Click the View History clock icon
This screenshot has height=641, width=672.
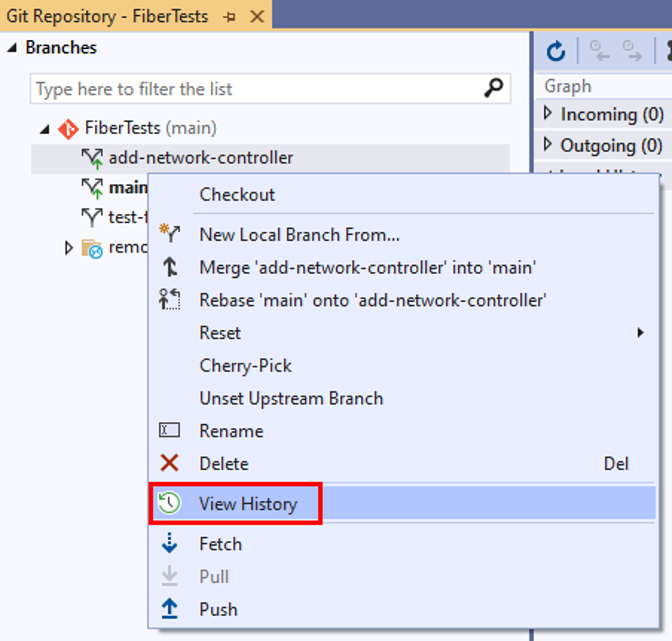pyautogui.click(x=169, y=503)
